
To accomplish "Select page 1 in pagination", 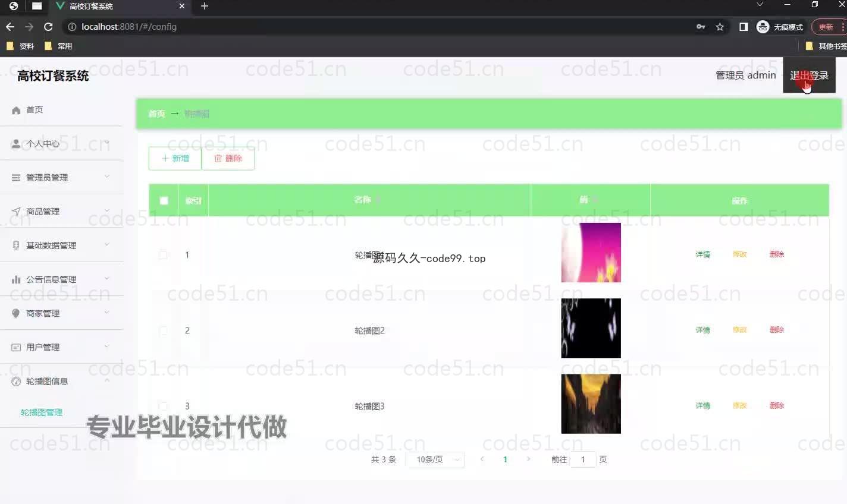I will coord(505,459).
